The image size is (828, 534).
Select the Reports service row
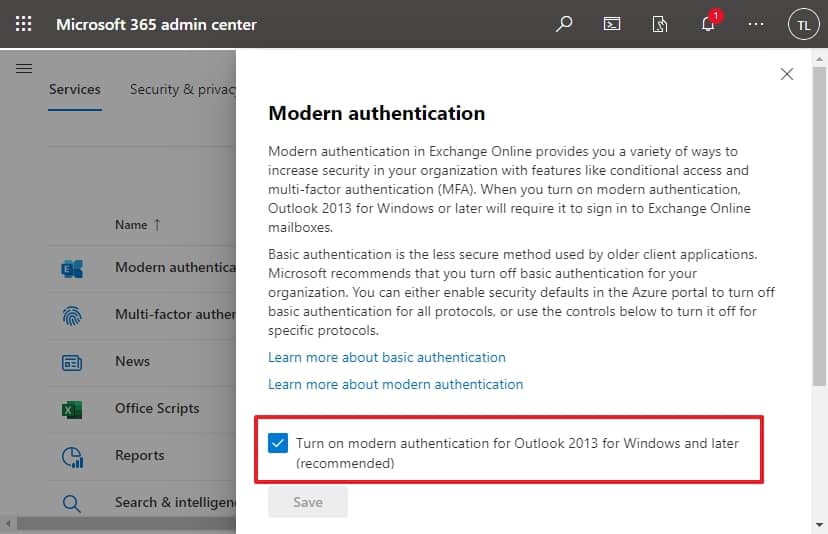click(x=142, y=457)
